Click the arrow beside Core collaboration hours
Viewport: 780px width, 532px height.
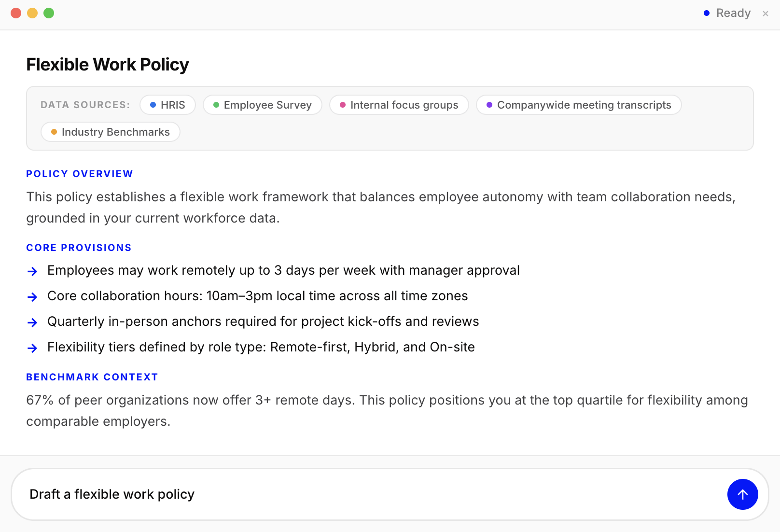pos(32,297)
